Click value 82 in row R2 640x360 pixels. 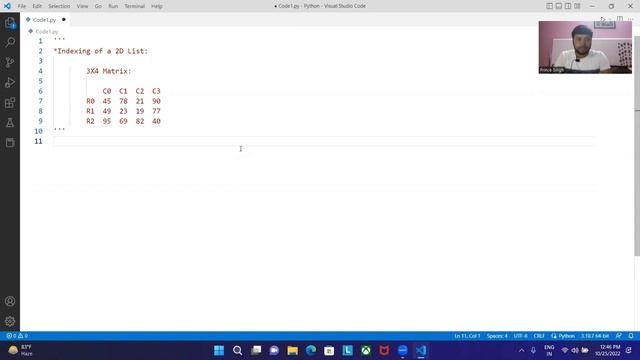pos(140,121)
